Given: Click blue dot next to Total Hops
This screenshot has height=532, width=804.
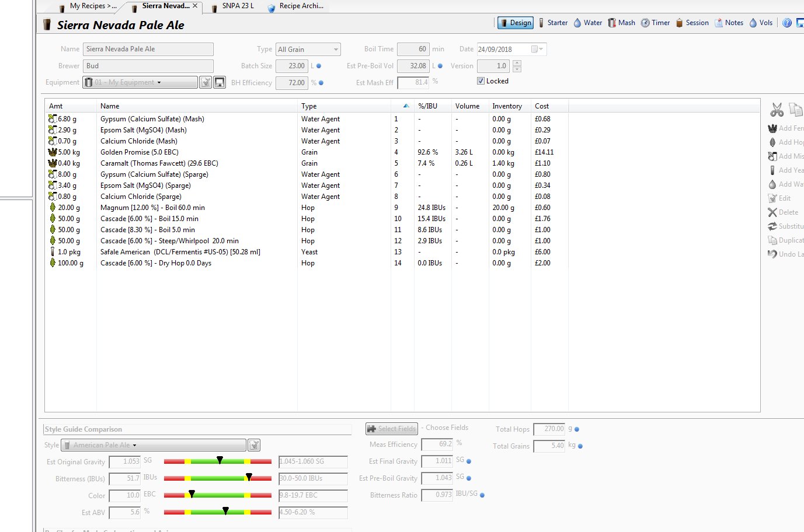Looking at the screenshot, I should pyautogui.click(x=577, y=429).
